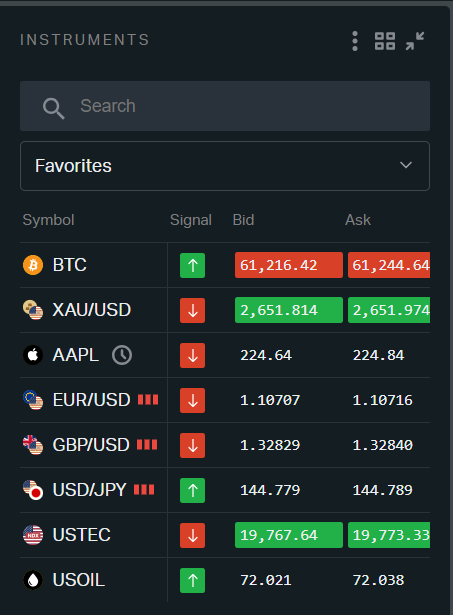Open the three-dot options menu
This screenshot has height=615, width=453.
pyautogui.click(x=355, y=41)
